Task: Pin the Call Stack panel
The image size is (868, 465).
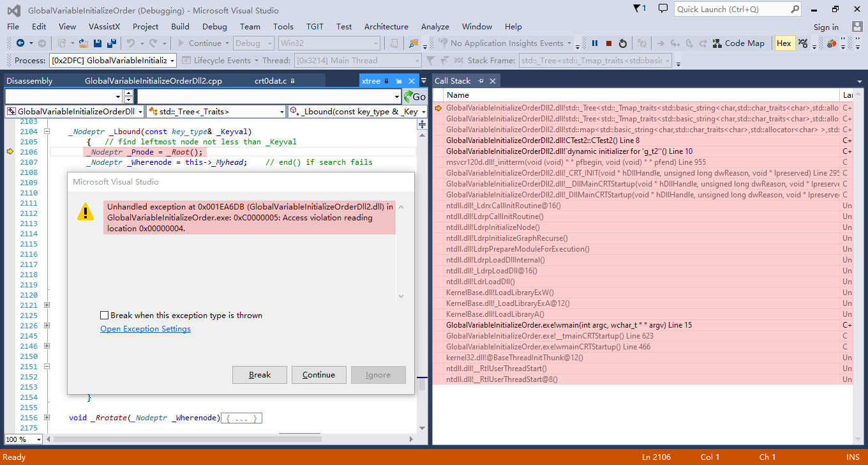Action: 481,81
